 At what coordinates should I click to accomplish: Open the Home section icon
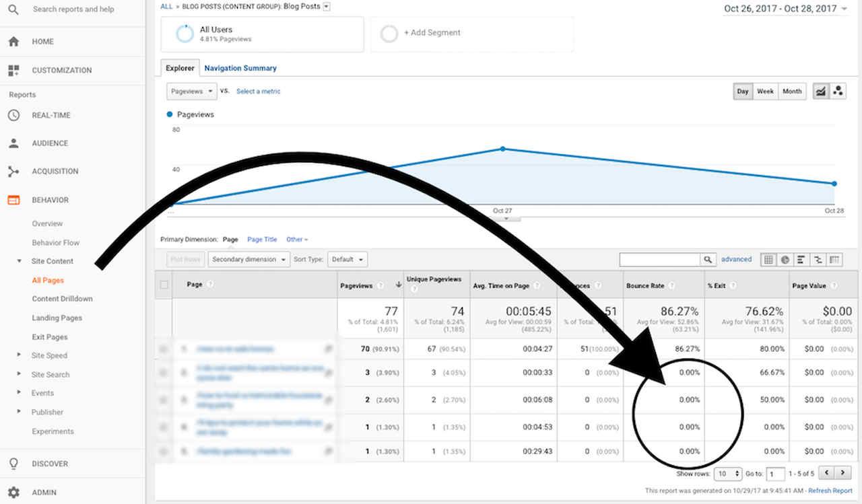pos(13,42)
